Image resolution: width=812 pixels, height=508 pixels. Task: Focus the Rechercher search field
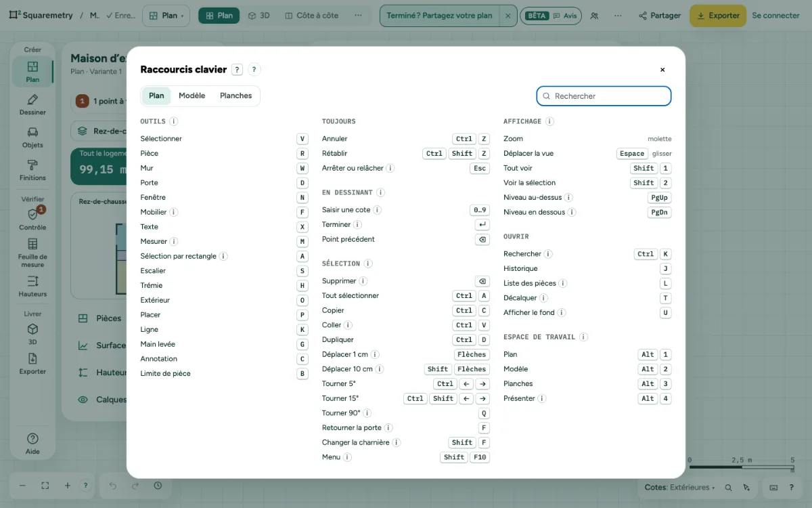point(604,96)
